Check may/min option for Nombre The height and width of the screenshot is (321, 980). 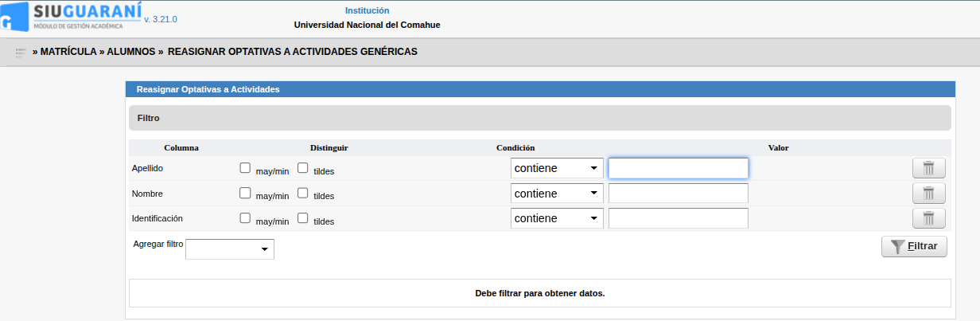point(245,194)
